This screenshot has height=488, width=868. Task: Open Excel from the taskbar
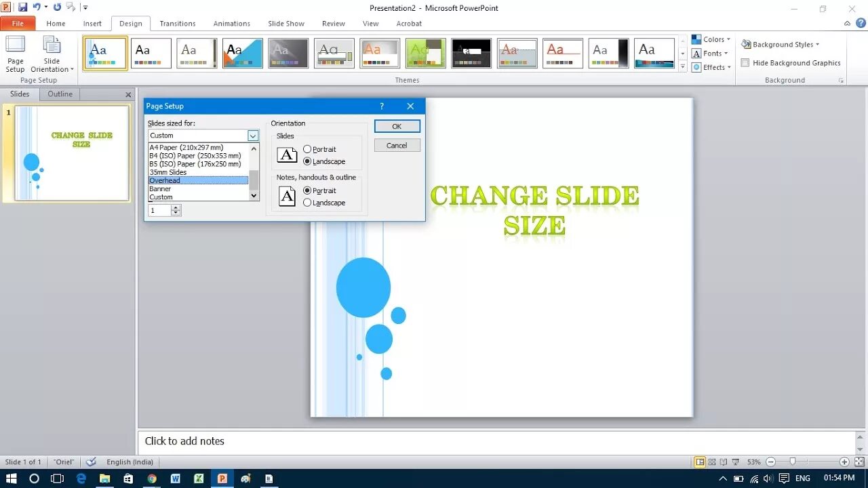[199, 479]
